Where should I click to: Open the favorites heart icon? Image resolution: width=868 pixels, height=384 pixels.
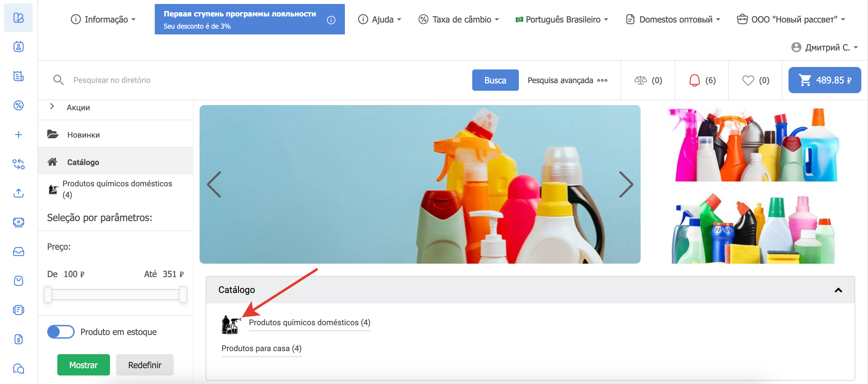tap(748, 80)
